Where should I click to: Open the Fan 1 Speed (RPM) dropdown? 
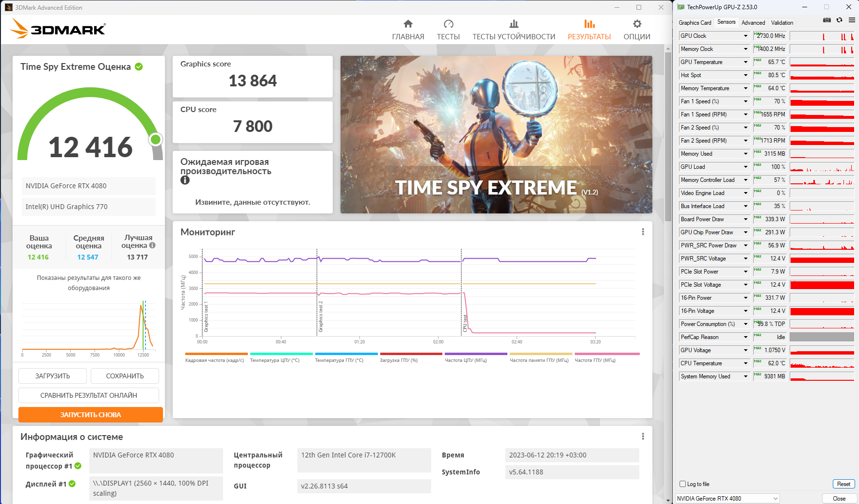[x=746, y=114]
